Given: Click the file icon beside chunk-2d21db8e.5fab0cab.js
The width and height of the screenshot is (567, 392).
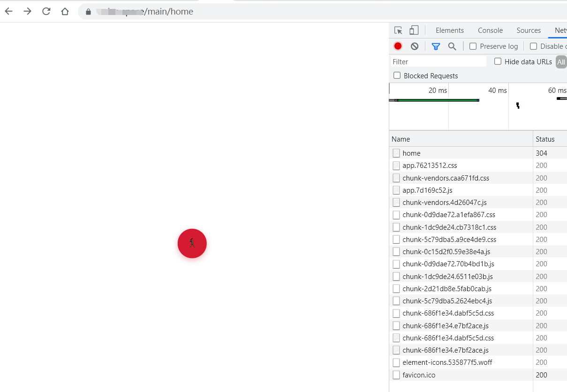Looking at the screenshot, I should tap(396, 289).
